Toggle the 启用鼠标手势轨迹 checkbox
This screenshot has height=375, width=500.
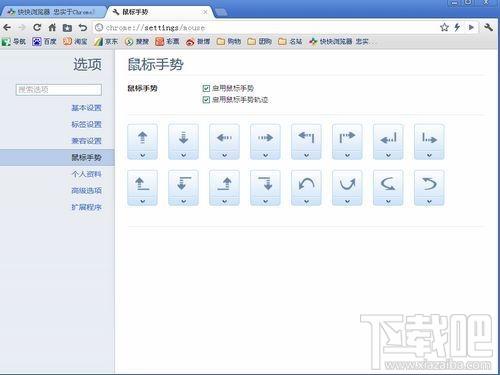206,99
